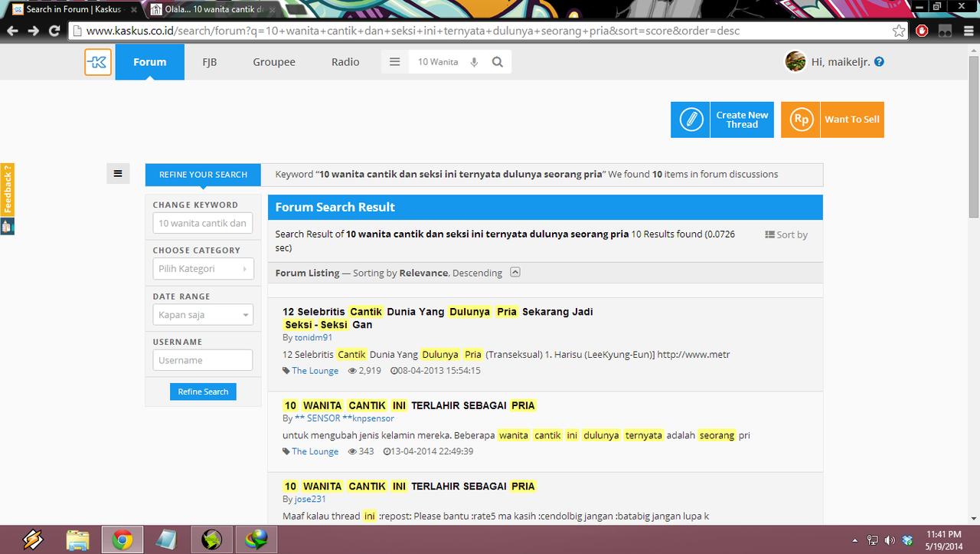Click the volume speaker tray icon

[890, 540]
